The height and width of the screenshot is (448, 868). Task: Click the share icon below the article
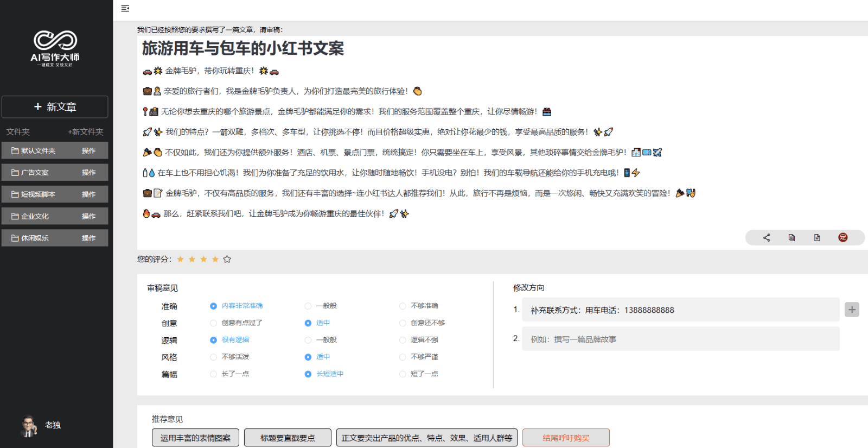pyautogui.click(x=767, y=237)
